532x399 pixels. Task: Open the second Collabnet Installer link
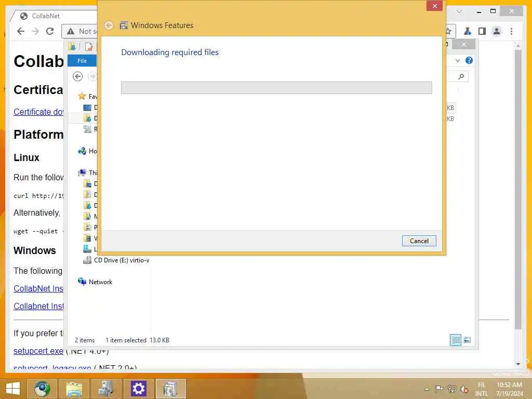pyautogui.click(x=38, y=306)
